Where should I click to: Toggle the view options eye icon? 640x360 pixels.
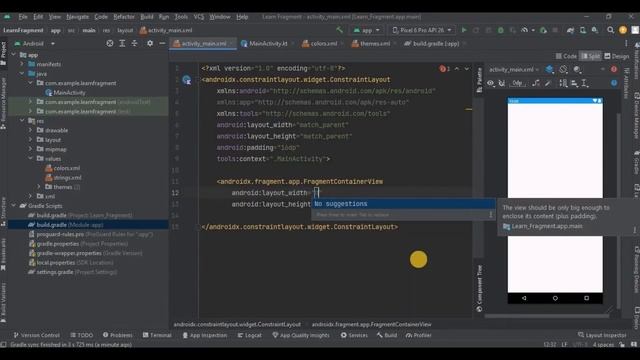coord(490,83)
